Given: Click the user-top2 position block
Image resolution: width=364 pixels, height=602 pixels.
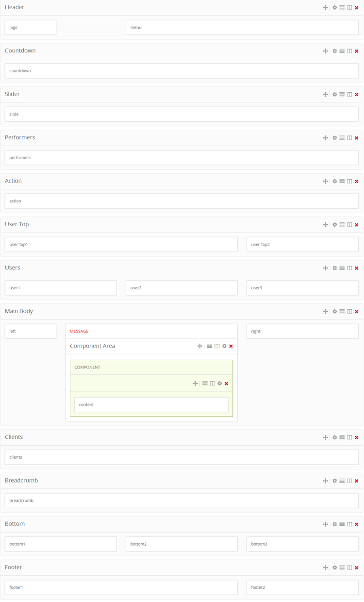Looking at the screenshot, I should point(302,245).
